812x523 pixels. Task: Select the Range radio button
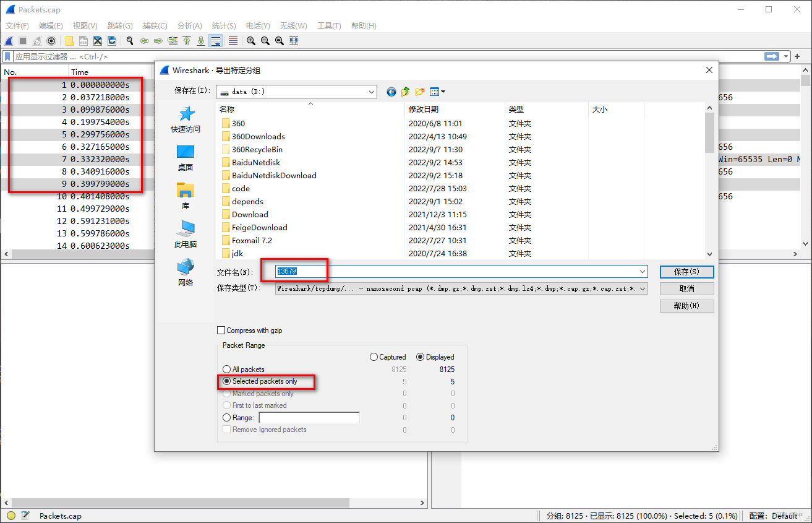point(226,418)
